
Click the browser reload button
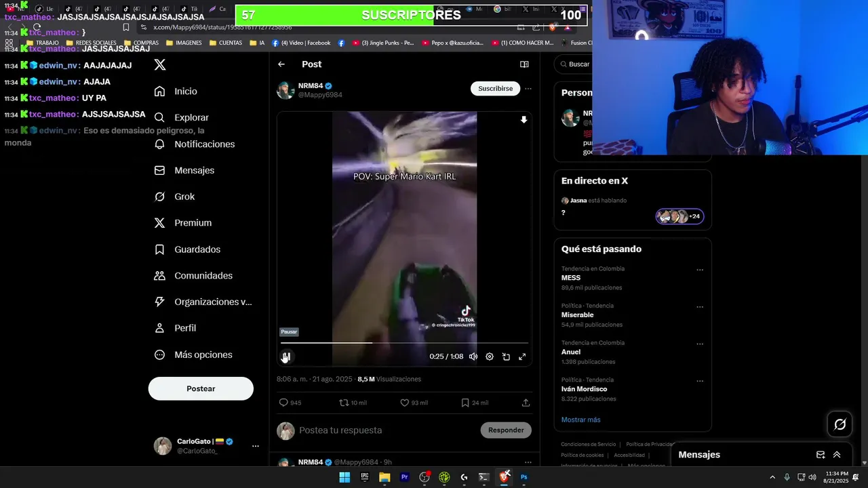point(37,27)
